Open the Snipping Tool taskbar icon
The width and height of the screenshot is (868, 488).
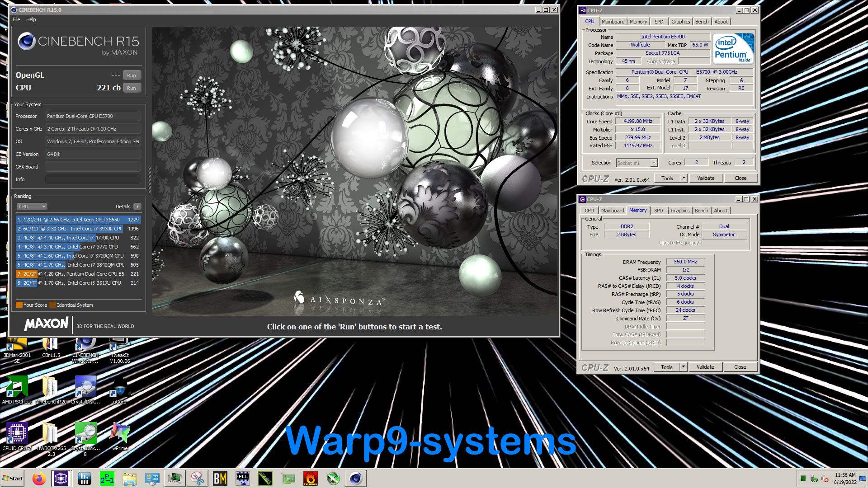tap(198, 478)
